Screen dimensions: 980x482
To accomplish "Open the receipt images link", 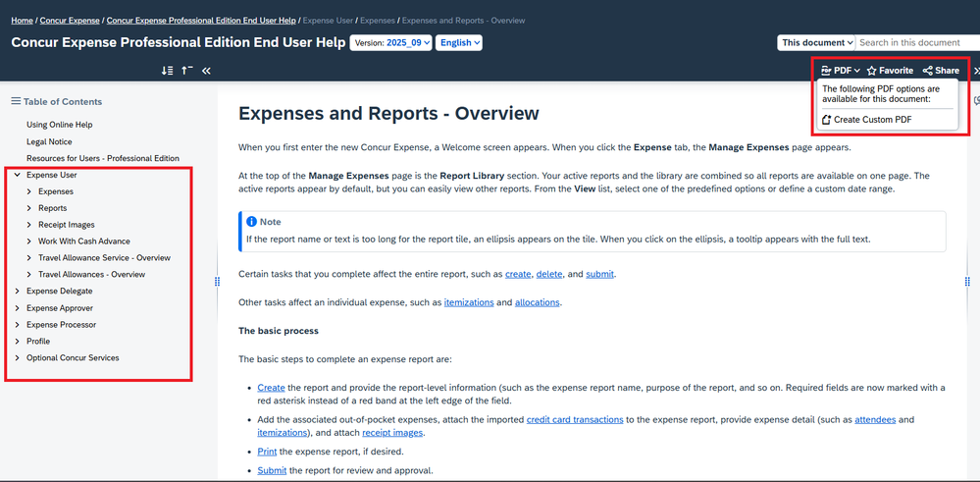I will click(x=392, y=432).
